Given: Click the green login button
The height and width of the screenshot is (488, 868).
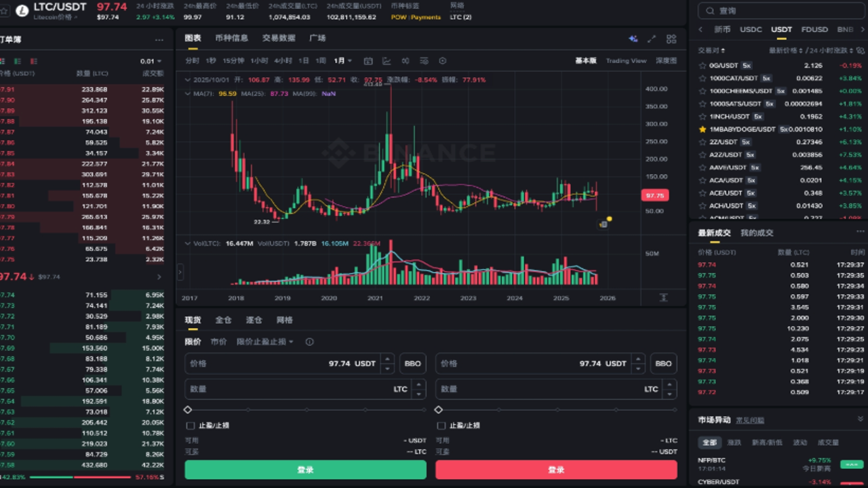Looking at the screenshot, I should point(306,470).
